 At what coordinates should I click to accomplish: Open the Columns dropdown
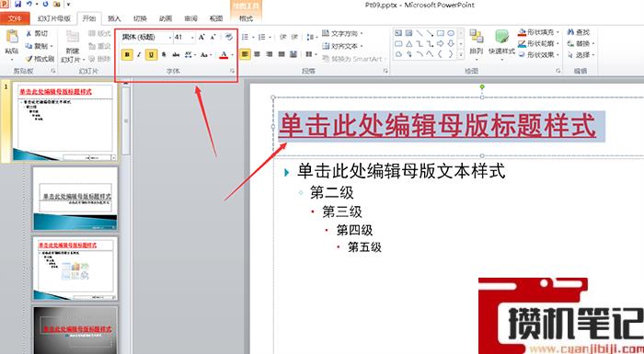tap(311, 54)
